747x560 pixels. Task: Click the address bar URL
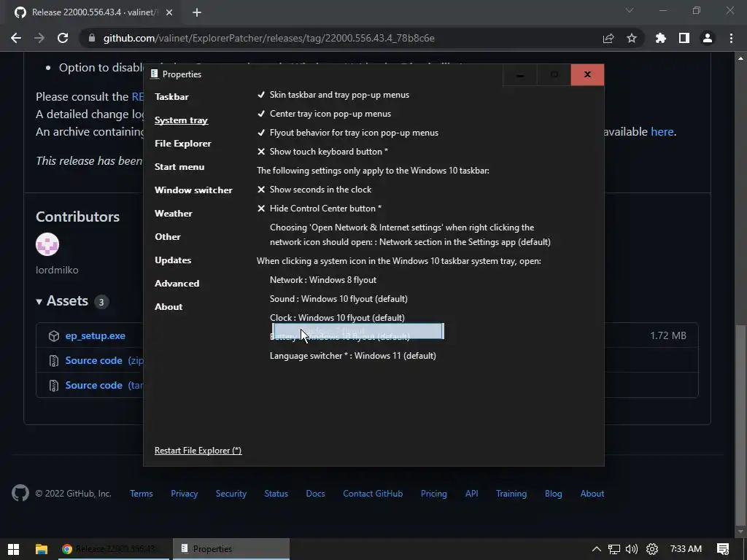pos(268,38)
